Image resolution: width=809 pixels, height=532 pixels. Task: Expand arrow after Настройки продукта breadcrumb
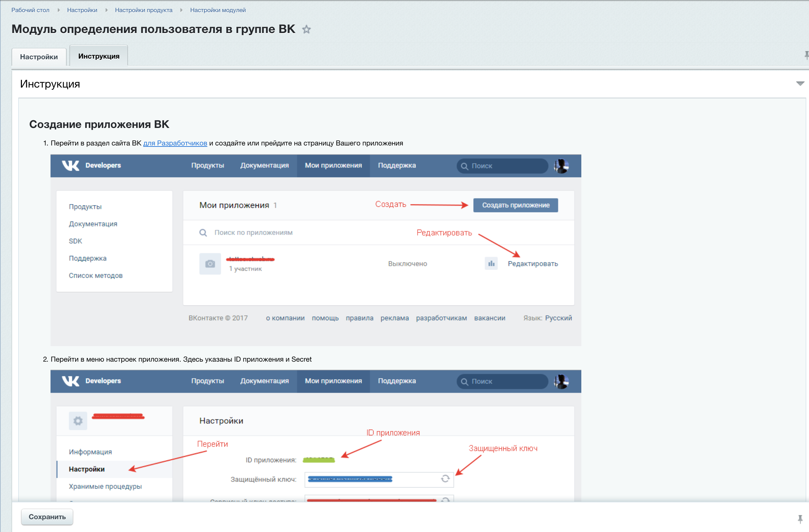[181, 10]
